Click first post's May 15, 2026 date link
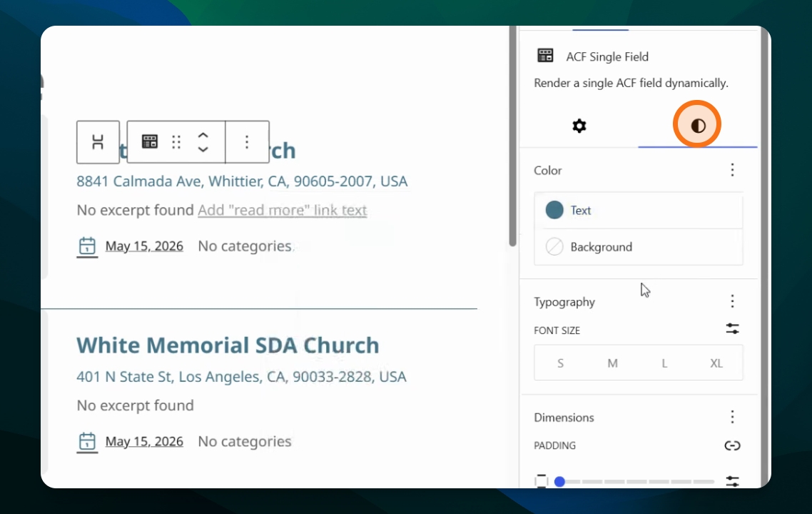The width and height of the screenshot is (812, 514). tap(144, 246)
